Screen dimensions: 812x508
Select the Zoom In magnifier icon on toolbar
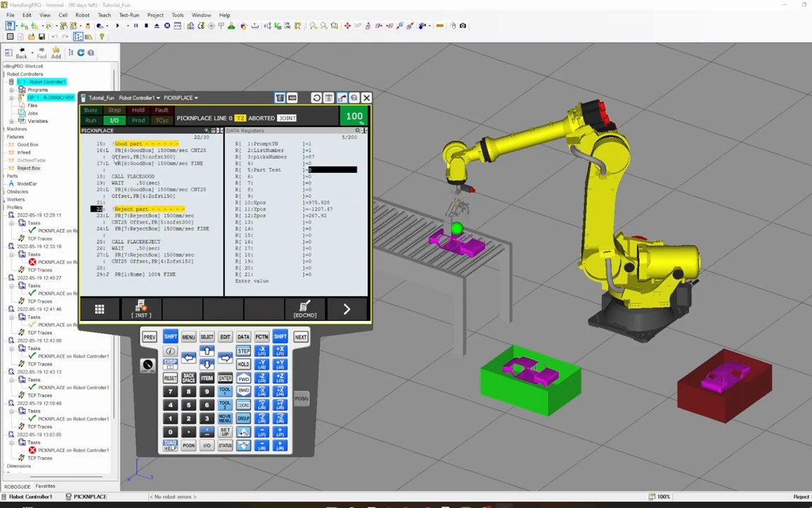(312, 26)
